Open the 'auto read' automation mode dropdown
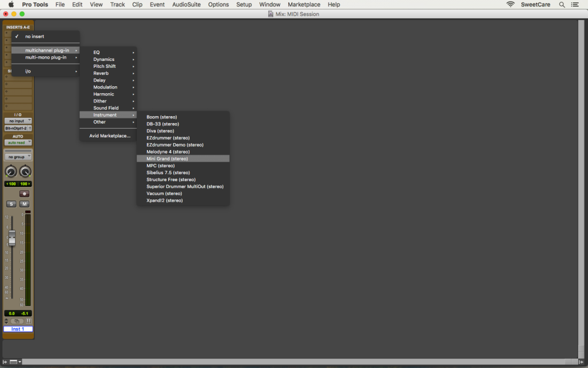Image resolution: width=588 pixels, height=368 pixels. tap(18, 142)
